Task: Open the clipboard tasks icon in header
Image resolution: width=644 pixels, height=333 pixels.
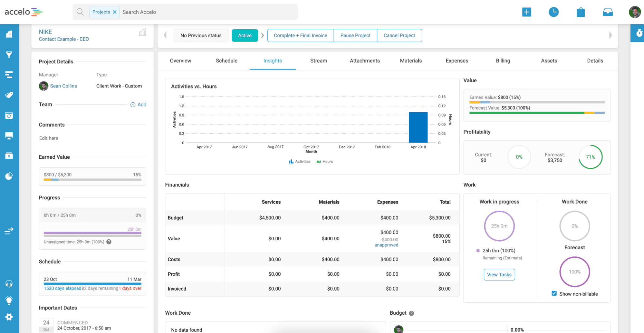Action: pos(581,13)
